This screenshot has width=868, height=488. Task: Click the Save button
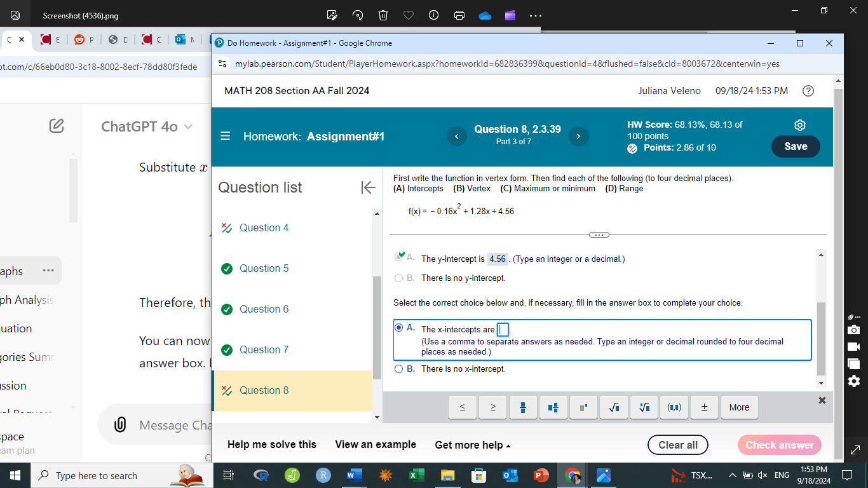796,146
